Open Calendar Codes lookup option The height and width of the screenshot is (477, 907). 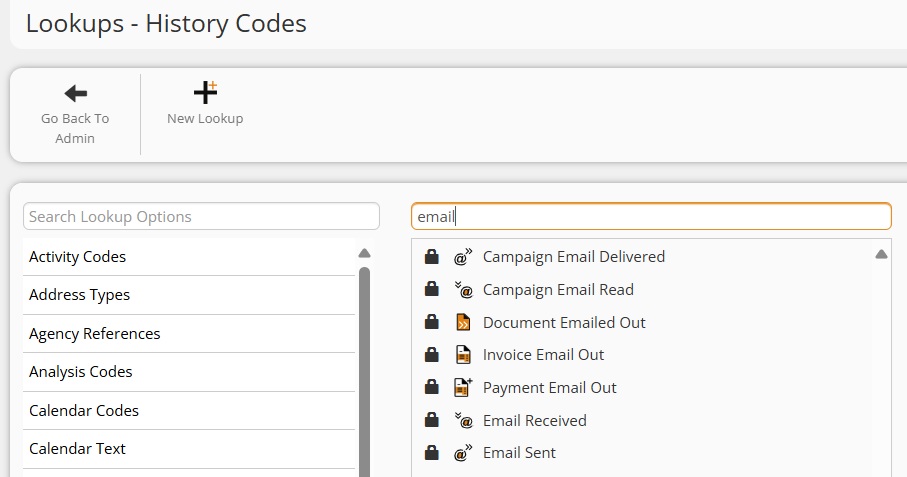click(189, 411)
